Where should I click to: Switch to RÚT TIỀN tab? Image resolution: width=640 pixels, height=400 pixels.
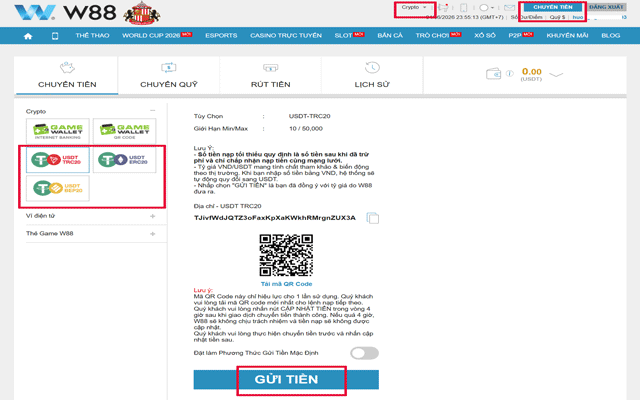tap(270, 76)
